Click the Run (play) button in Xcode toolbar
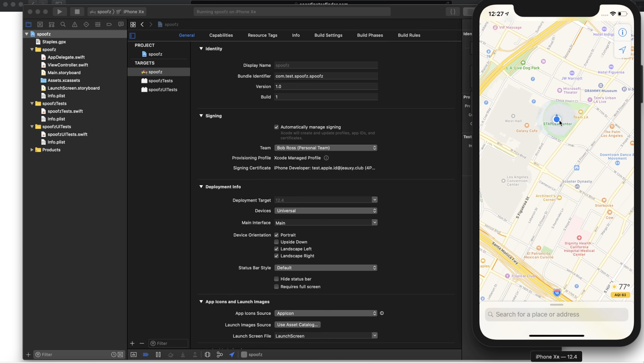 point(60,12)
